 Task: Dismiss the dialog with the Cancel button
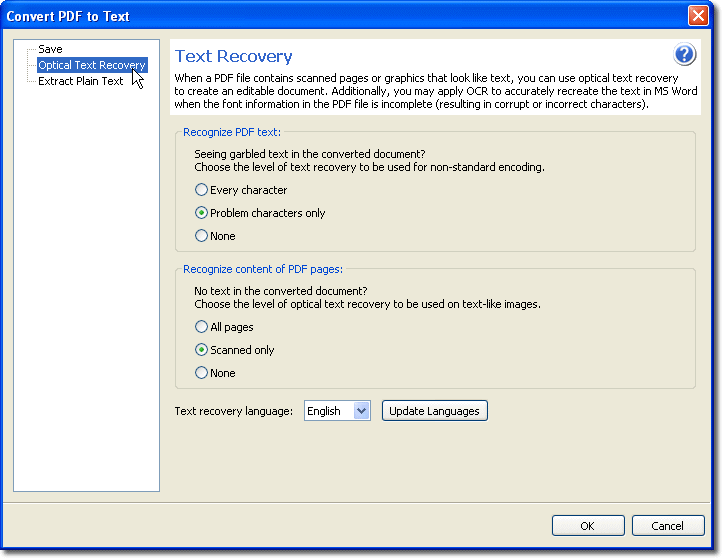[x=667, y=526]
